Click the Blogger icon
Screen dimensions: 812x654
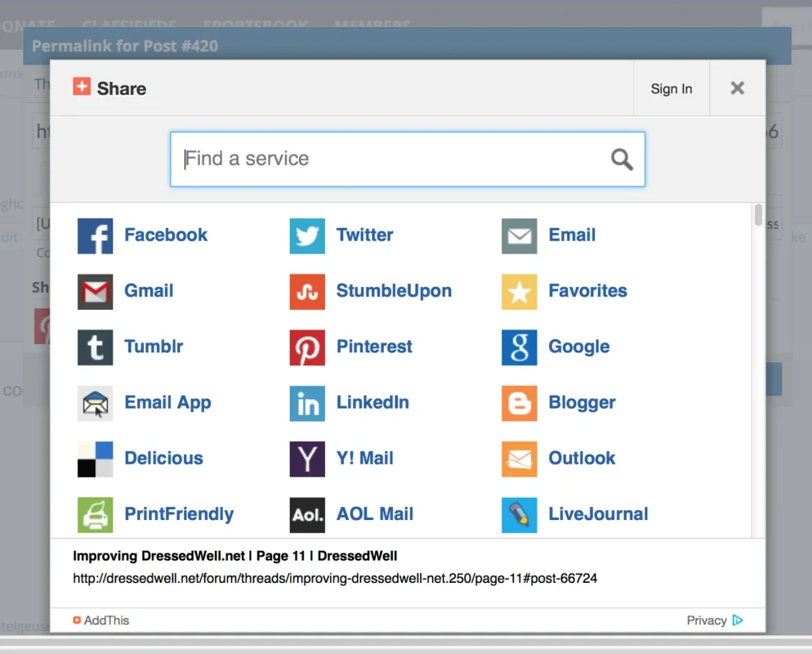pyautogui.click(x=520, y=403)
